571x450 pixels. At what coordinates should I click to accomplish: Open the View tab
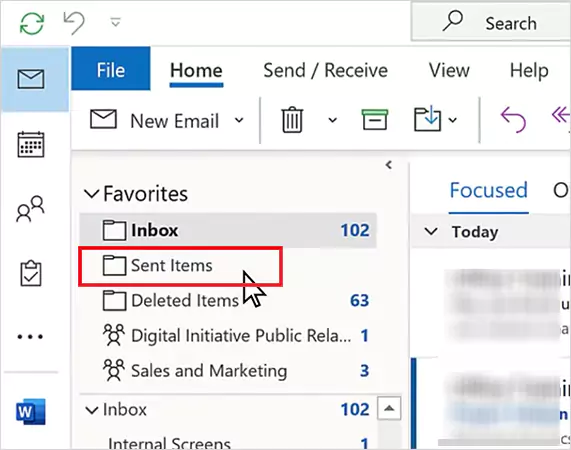449,70
